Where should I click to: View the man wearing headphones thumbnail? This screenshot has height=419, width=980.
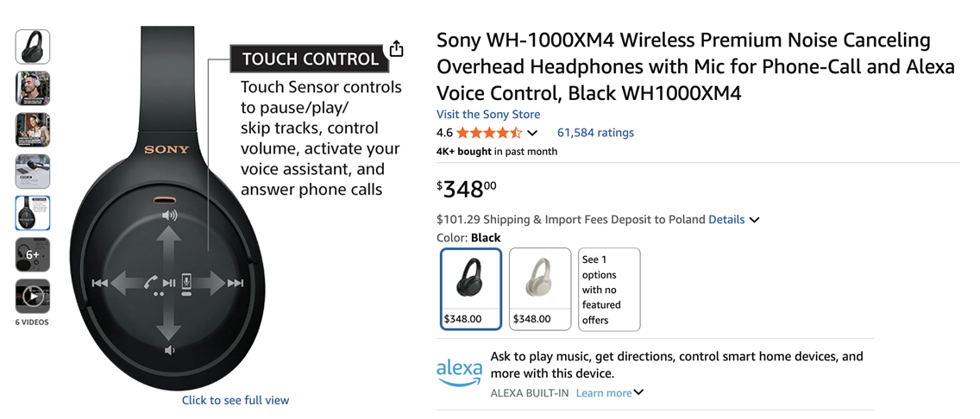pyautogui.click(x=33, y=88)
